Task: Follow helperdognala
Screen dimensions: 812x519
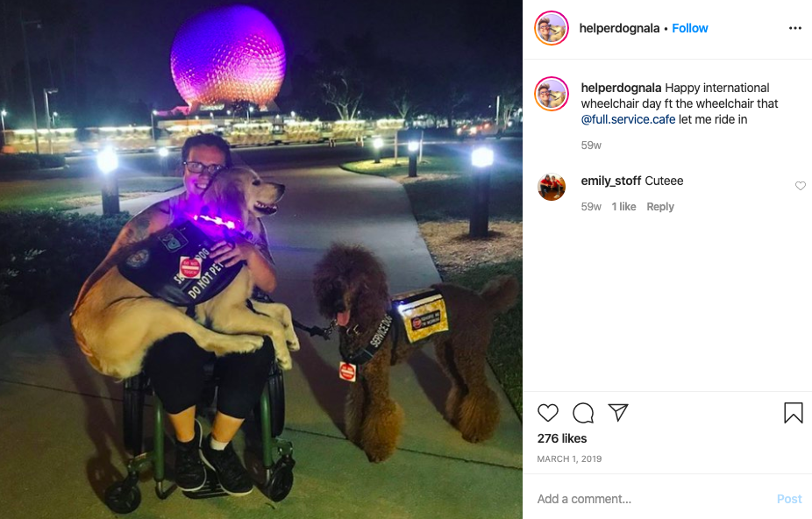Action: click(690, 28)
